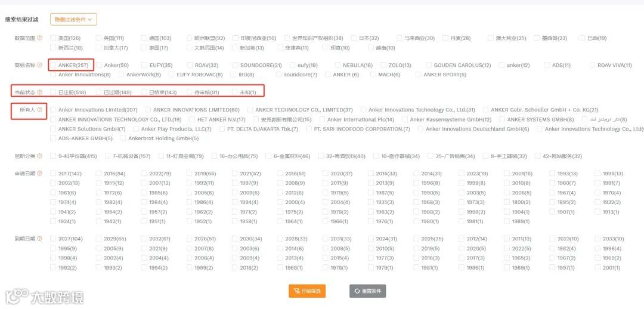
Task: Check expiry date 2024(31)
Action: pyautogui.click(x=371, y=239)
